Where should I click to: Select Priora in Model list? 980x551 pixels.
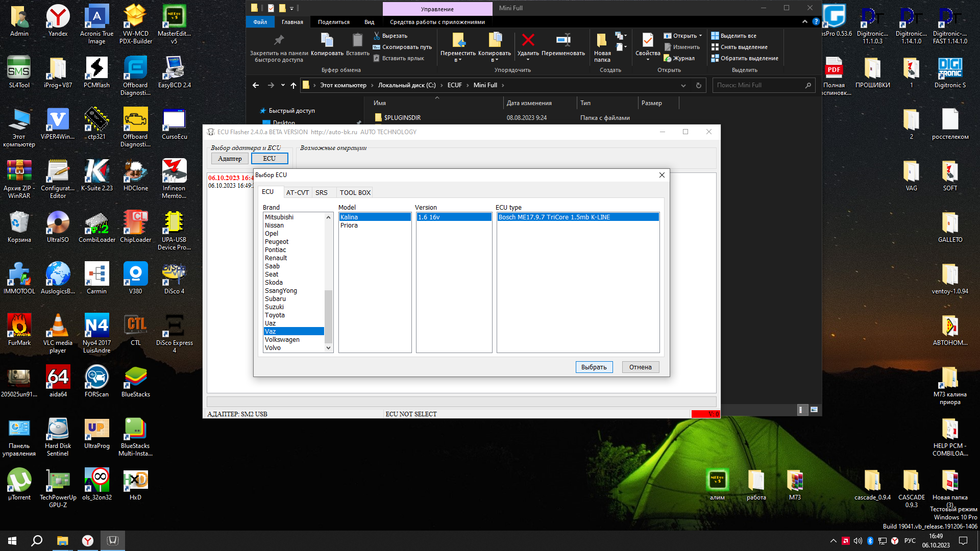(x=349, y=226)
